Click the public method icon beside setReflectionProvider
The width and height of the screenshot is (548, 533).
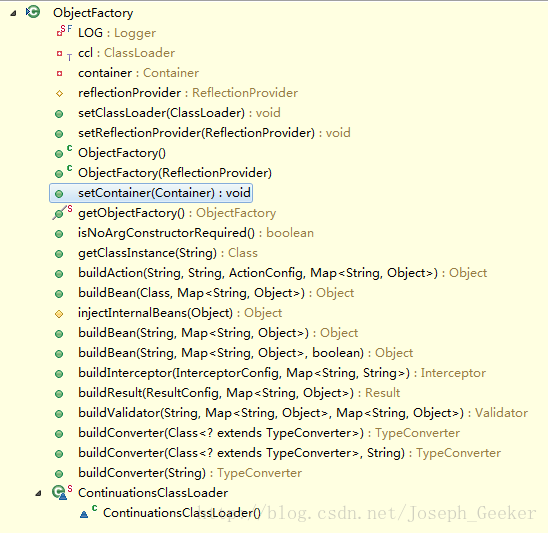[59, 134]
